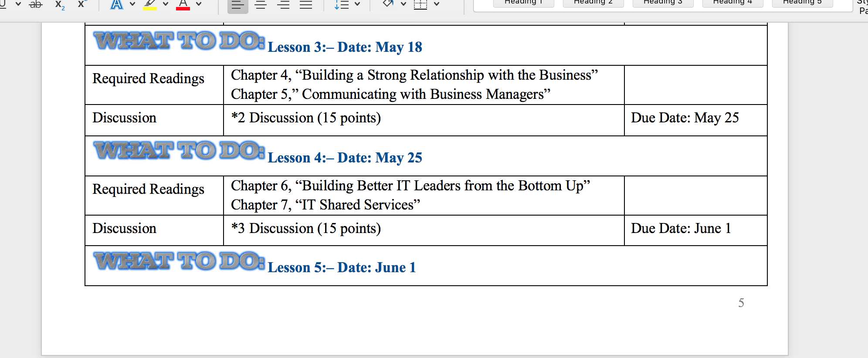Toggle center text alignment
The image size is (868, 358).
pos(261,5)
